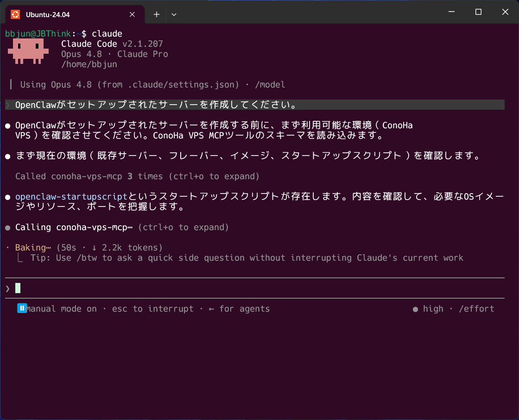Open the terminal profile dropdown chevron
The width and height of the screenshot is (519, 420).
174,14
